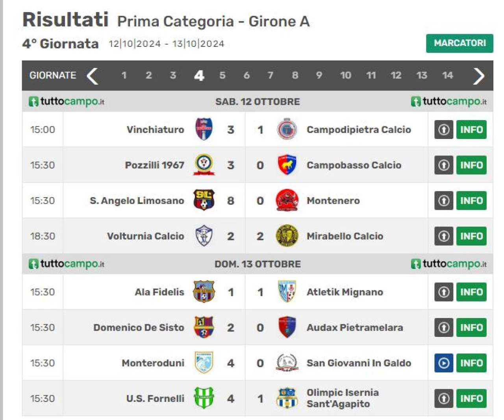Open the MARCATORI scorers button
504x420 pixels.
[460, 43]
